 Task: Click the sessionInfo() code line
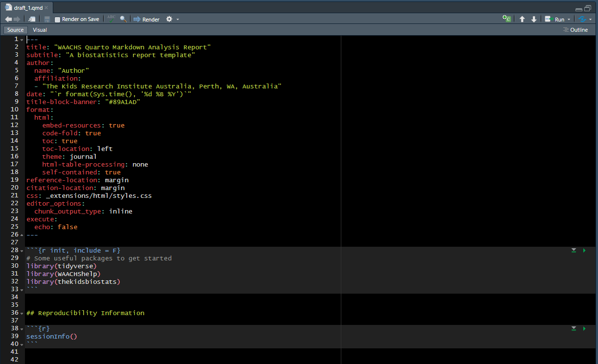[52, 336]
